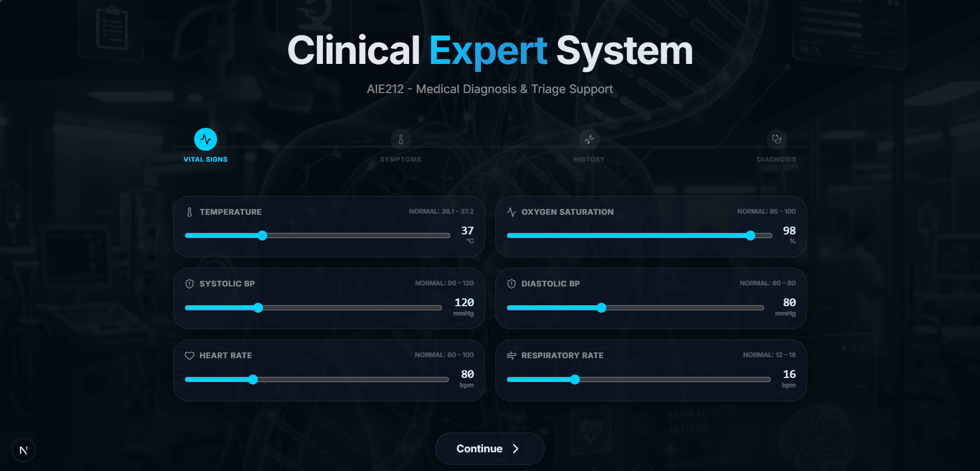The width and height of the screenshot is (980, 471).
Task: Click the wind icon beside Respiratory Rate
Action: [x=512, y=356]
